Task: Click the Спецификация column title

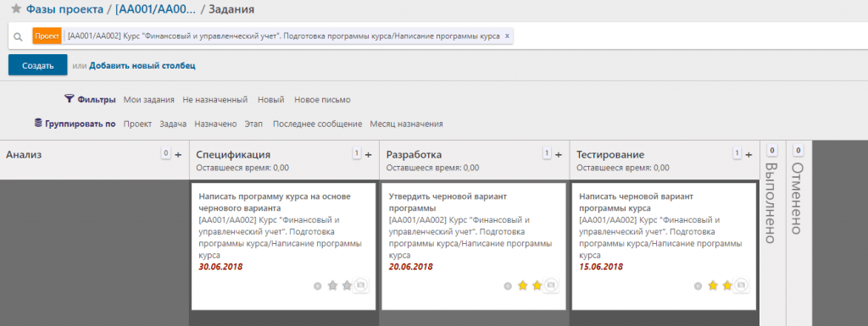Action: coord(233,155)
